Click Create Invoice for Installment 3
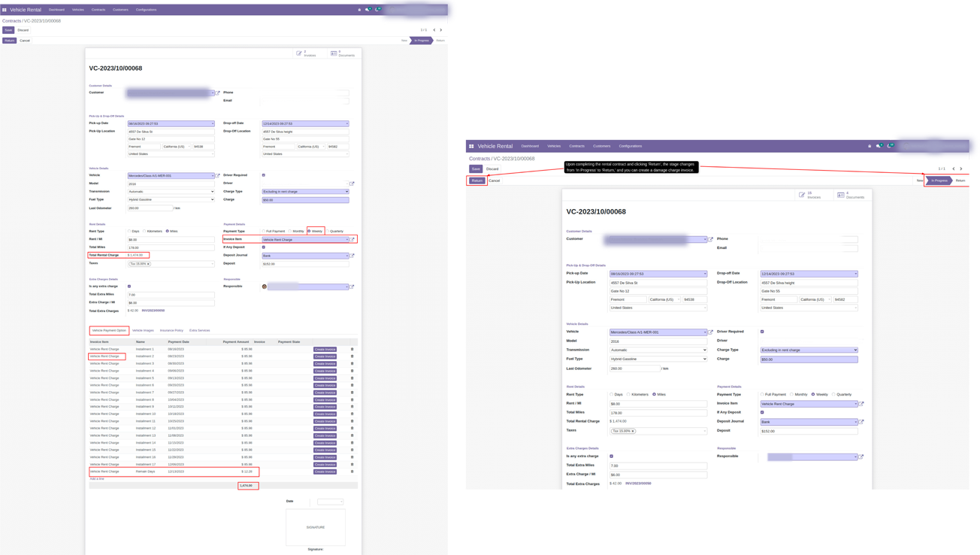Viewport: 980px width, 555px height. click(325, 364)
